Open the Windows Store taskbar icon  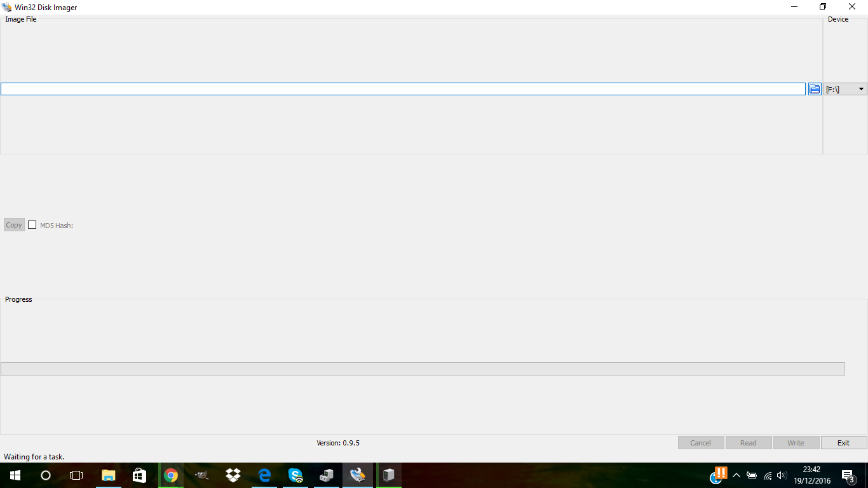[x=139, y=475]
